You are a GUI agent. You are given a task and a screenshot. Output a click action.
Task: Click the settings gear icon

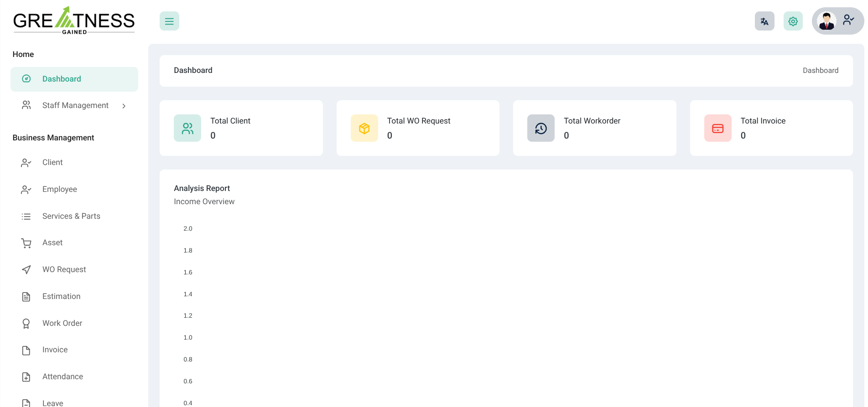[793, 21]
